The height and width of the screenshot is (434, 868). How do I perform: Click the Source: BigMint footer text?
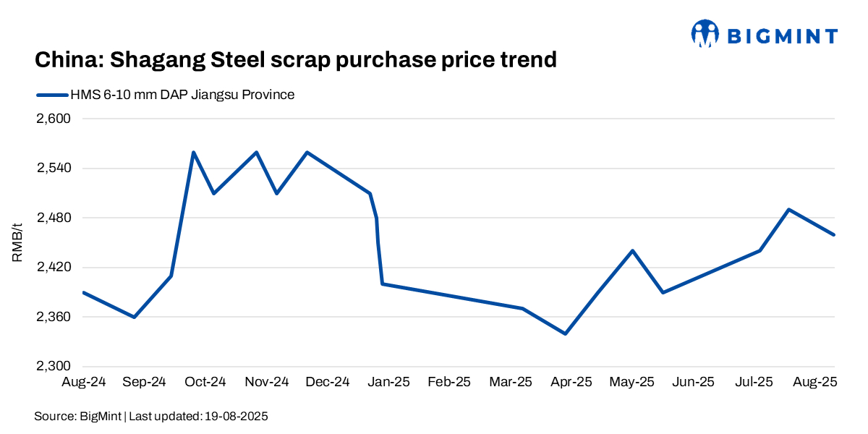[x=151, y=417]
